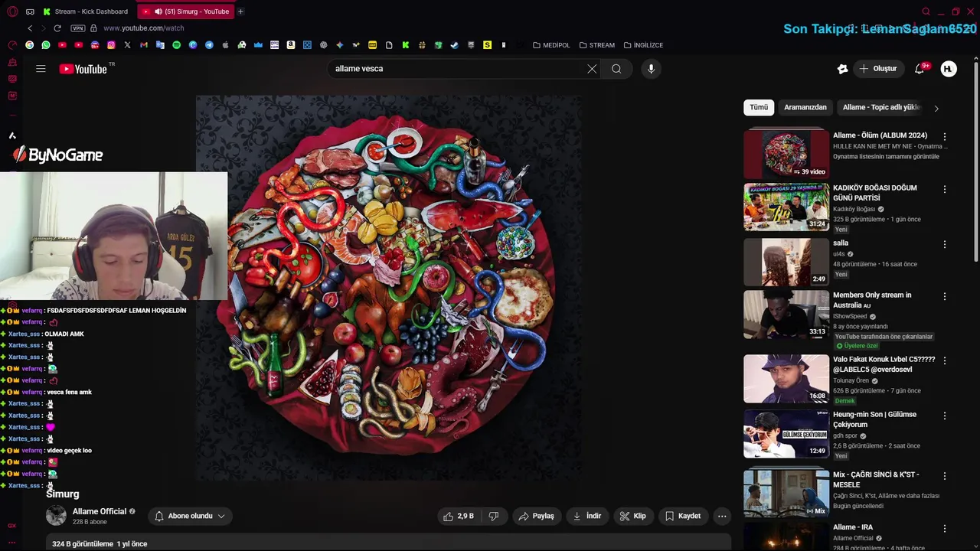This screenshot has width=980, height=551.
Task: Open the Allame Official channel avatar
Action: 56,516
